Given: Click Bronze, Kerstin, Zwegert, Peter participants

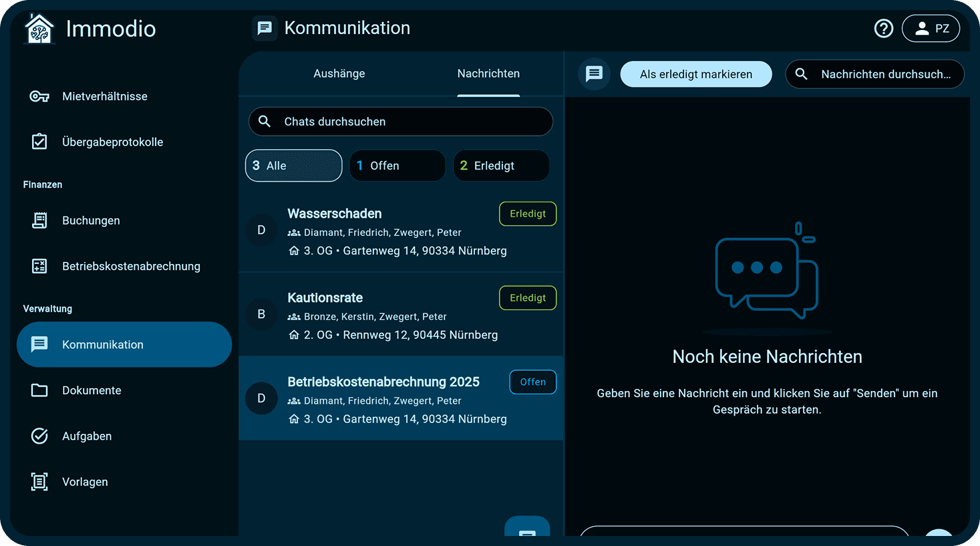Looking at the screenshot, I should coord(375,317).
